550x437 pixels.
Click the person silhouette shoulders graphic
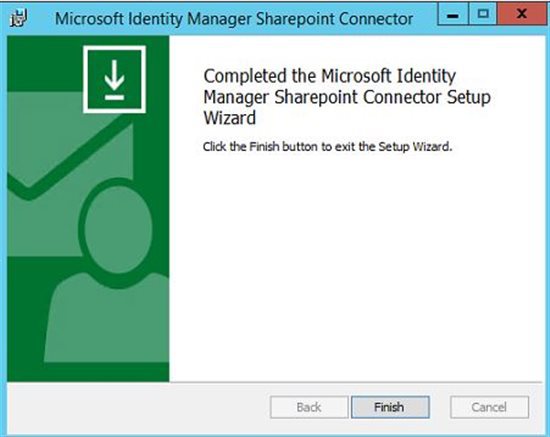coord(107,317)
